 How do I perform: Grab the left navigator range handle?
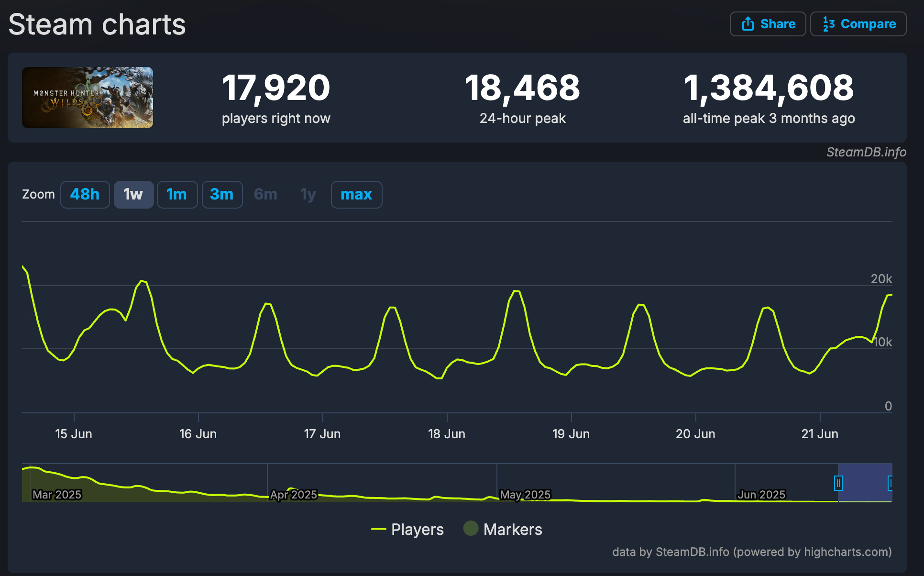(x=838, y=483)
